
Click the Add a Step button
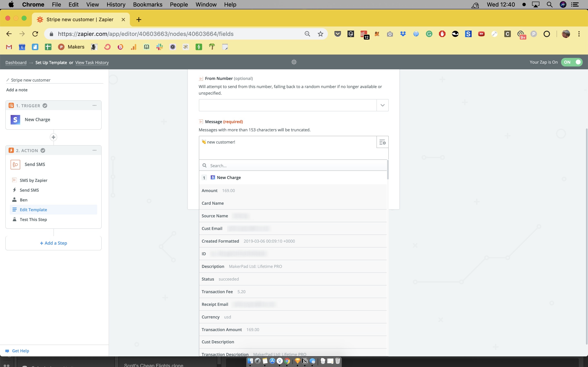click(x=53, y=243)
